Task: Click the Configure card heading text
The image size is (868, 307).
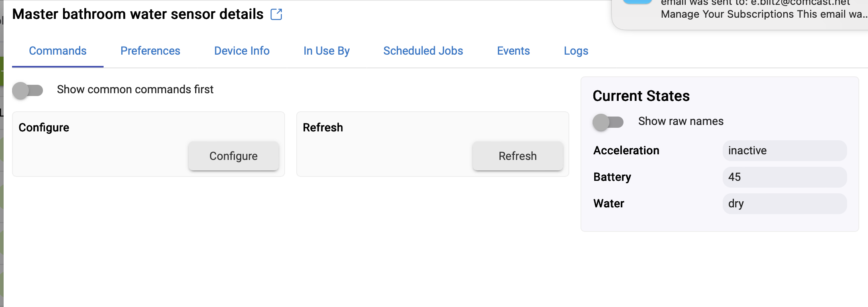Action: (x=44, y=128)
